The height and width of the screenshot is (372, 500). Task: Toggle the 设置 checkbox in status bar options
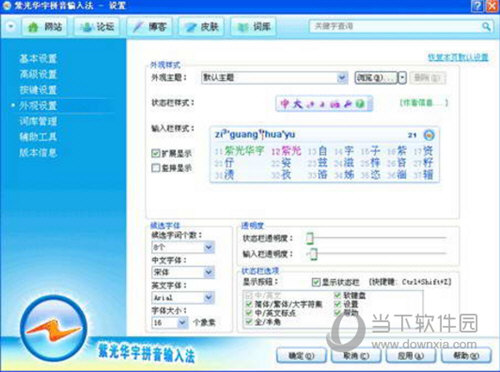click(x=338, y=304)
